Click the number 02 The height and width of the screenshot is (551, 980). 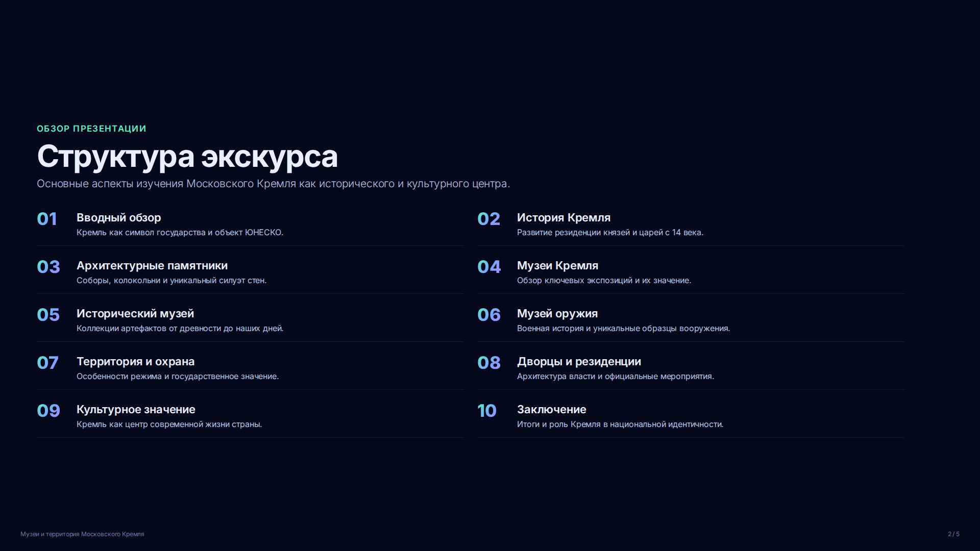(488, 219)
